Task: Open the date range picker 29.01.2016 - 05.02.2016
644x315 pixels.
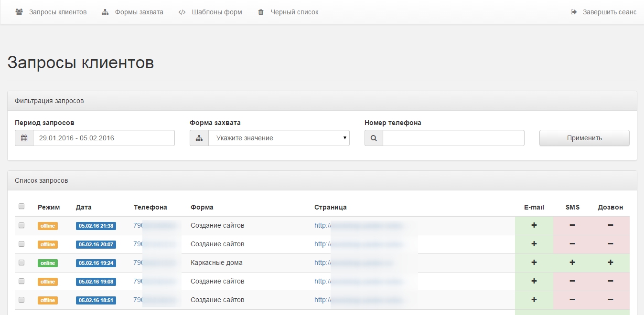Action: (103, 138)
